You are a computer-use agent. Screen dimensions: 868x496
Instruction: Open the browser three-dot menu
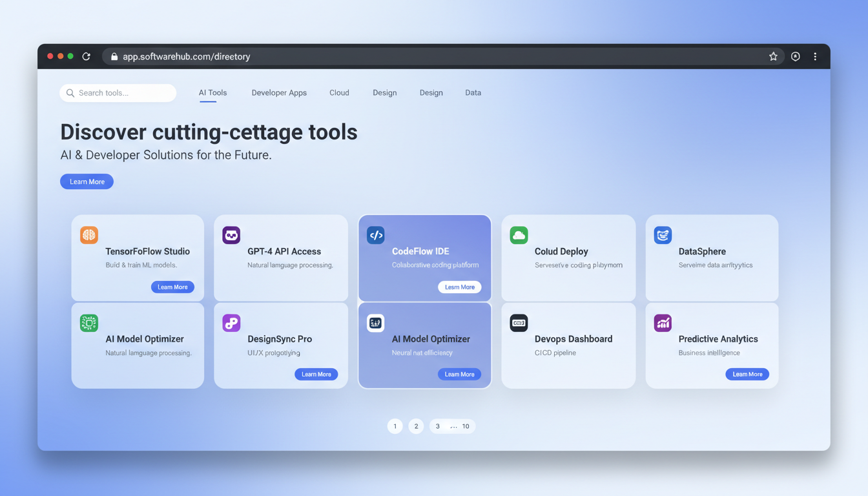[x=815, y=56]
